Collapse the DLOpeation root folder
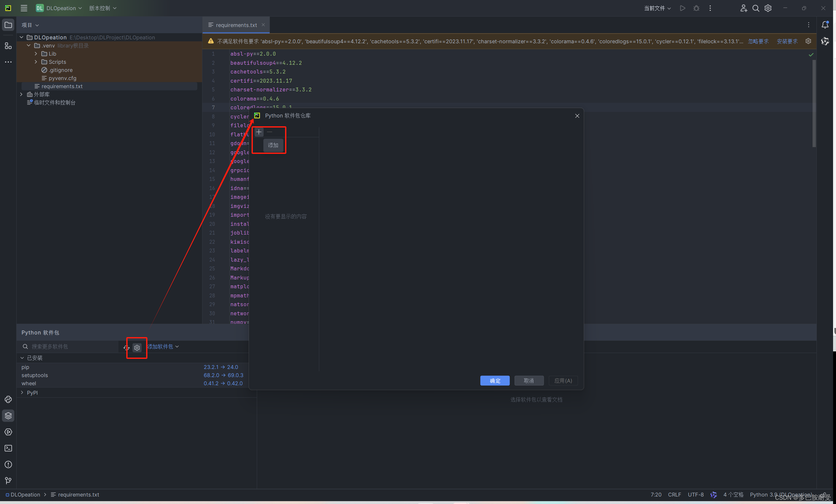This screenshot has height=504, width=836. pyautogui.click(x=21, y=37)
